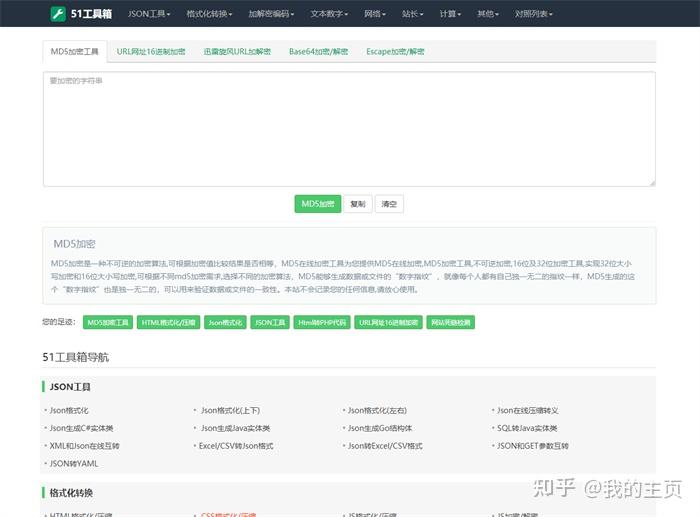Click the MD5加密 description heading
Screen dimensions: 700x517
point(75,244)
